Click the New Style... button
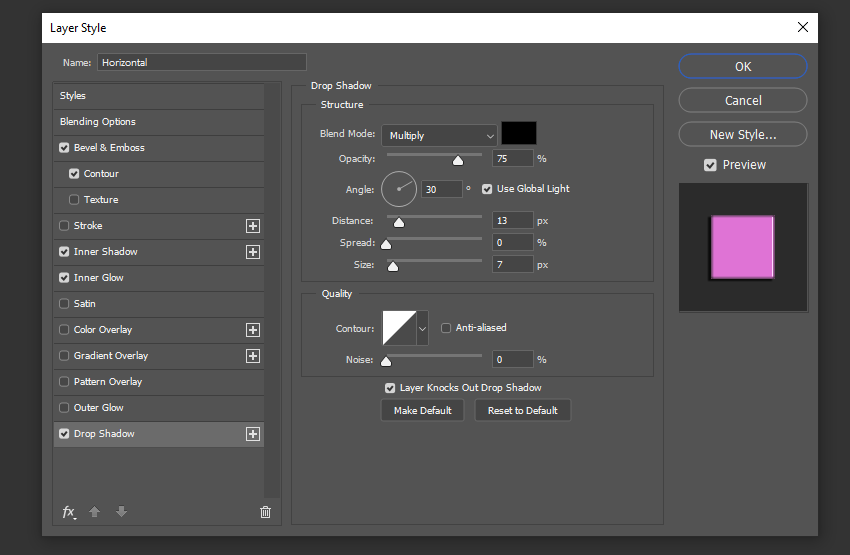This screenshot has height=555, width=850. 743,134
